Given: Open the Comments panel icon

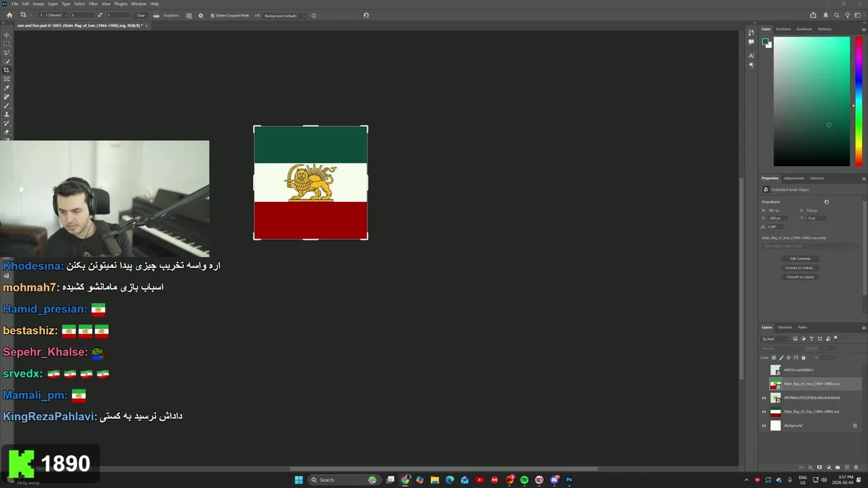Looking at the screenshot, I should (751, 41).
